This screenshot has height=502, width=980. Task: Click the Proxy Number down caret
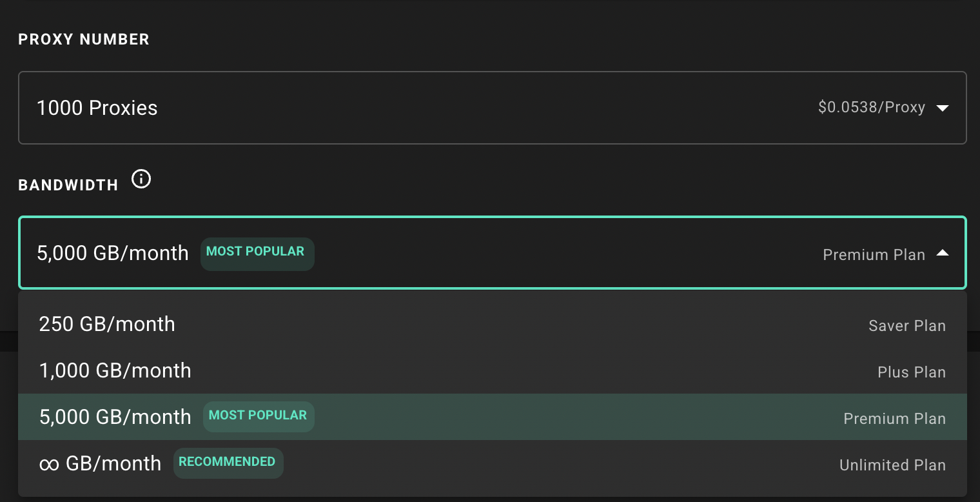943,108
